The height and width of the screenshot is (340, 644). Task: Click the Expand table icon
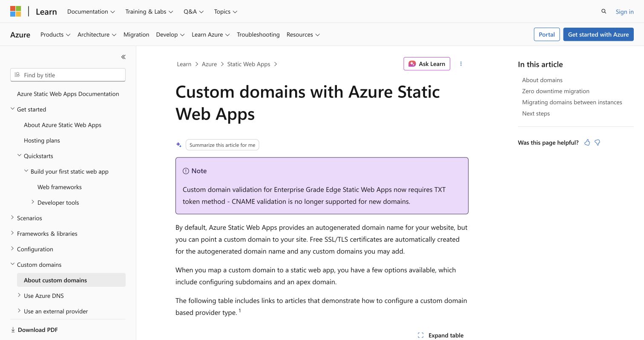pos(420,335)
